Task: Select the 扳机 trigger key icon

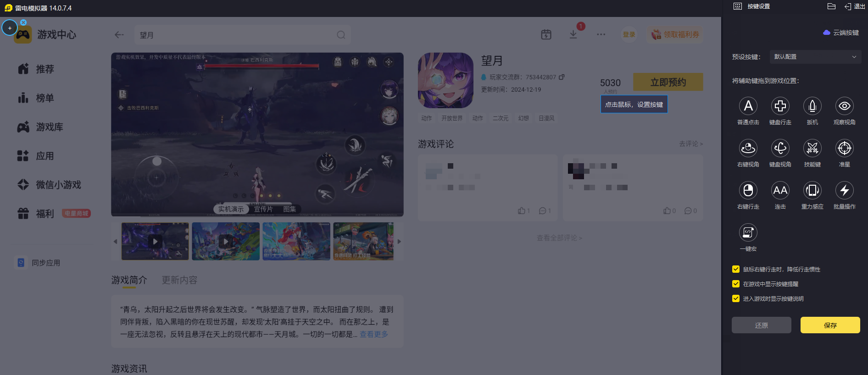Action: click(x=812, y=106)
